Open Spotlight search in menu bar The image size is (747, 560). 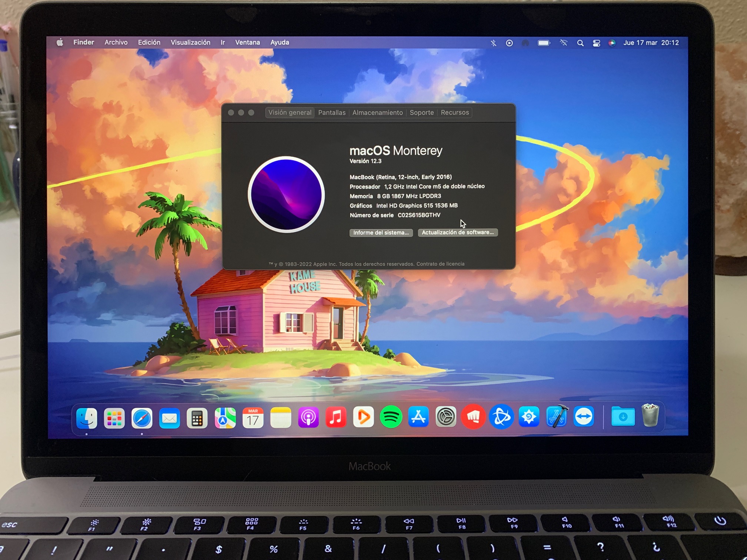tap(580, 43)
